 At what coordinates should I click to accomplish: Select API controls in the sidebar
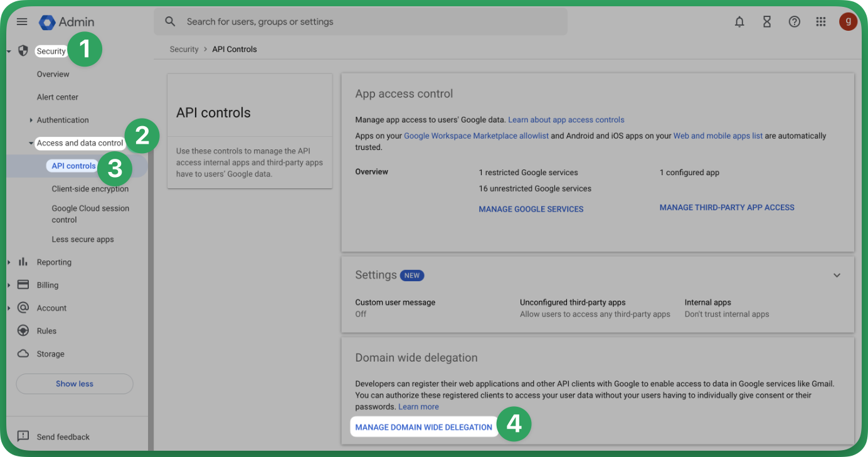74,166
